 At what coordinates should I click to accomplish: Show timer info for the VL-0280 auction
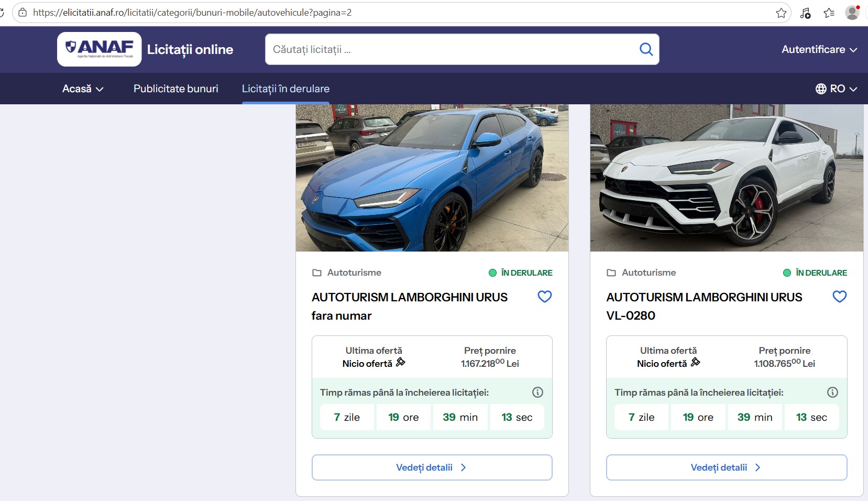[x=832, y=392]
